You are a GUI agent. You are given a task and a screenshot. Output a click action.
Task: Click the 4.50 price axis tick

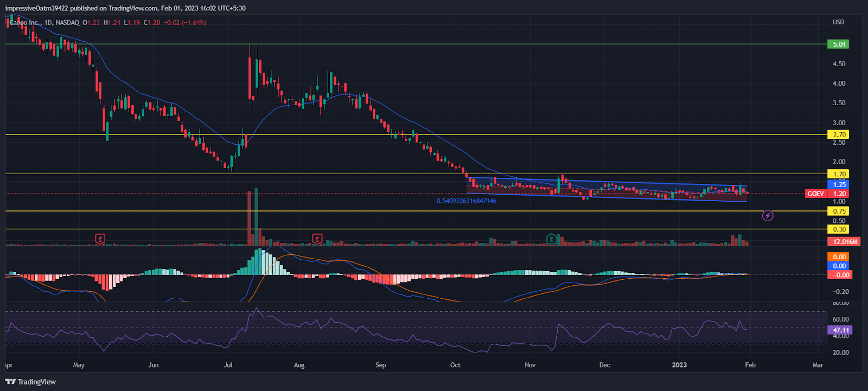839,64
